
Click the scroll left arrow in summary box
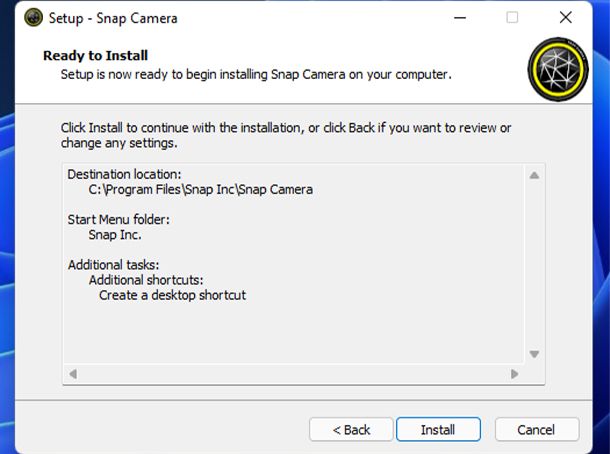(73, 374)
